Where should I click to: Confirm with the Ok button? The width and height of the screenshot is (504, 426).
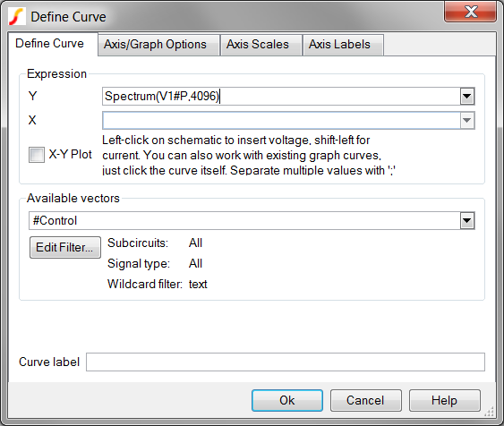pos(287,400)
